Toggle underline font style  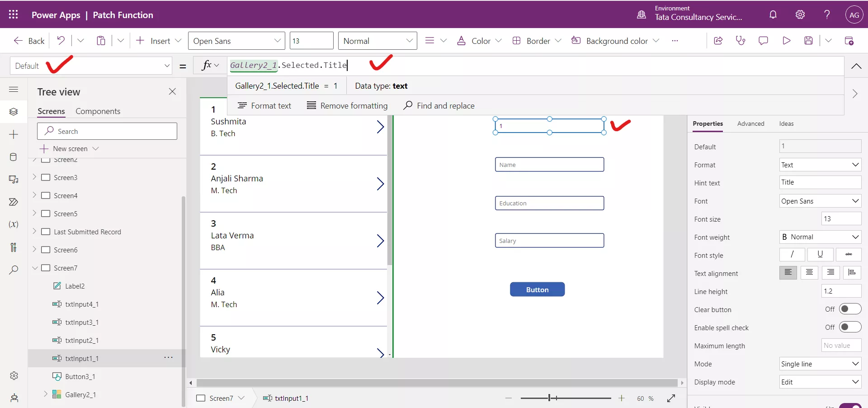(x=820, y=255)
